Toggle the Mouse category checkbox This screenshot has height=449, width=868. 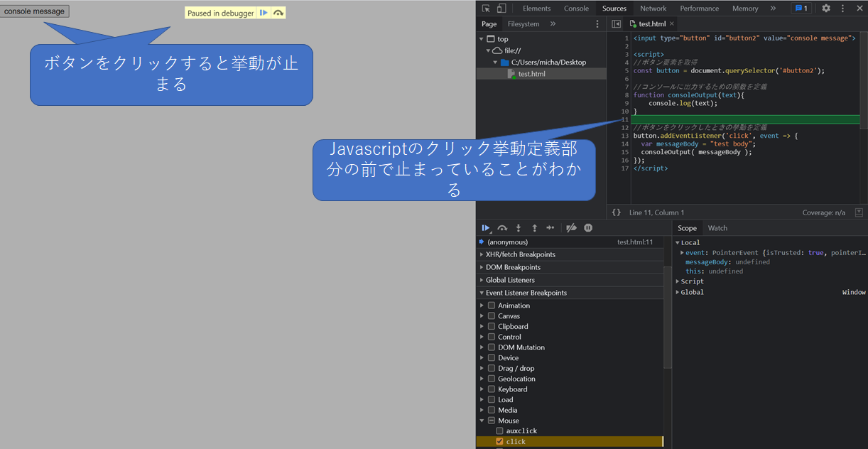point(492,421)
